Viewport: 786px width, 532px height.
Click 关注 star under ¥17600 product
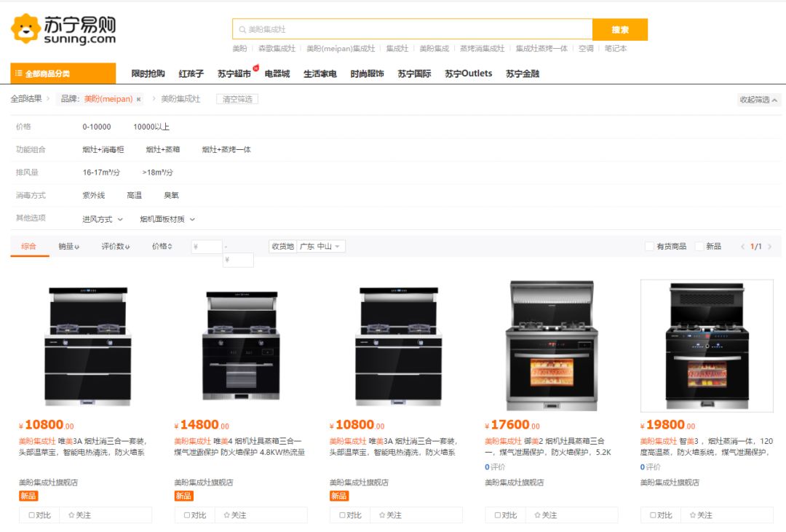click(x=546, y=515)
